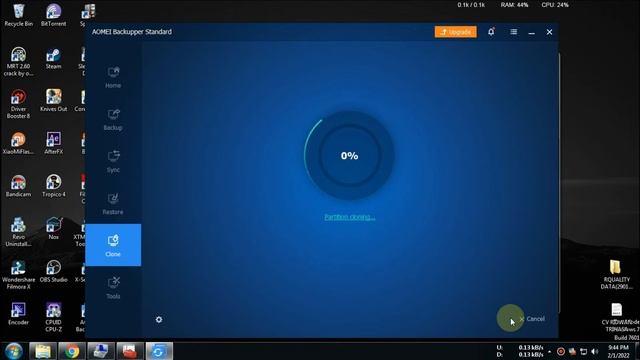The height and width of the screenshot is (360, 640).
Task: Select the Revo Uninstaller desktop icon
Action: coord(18,232)
